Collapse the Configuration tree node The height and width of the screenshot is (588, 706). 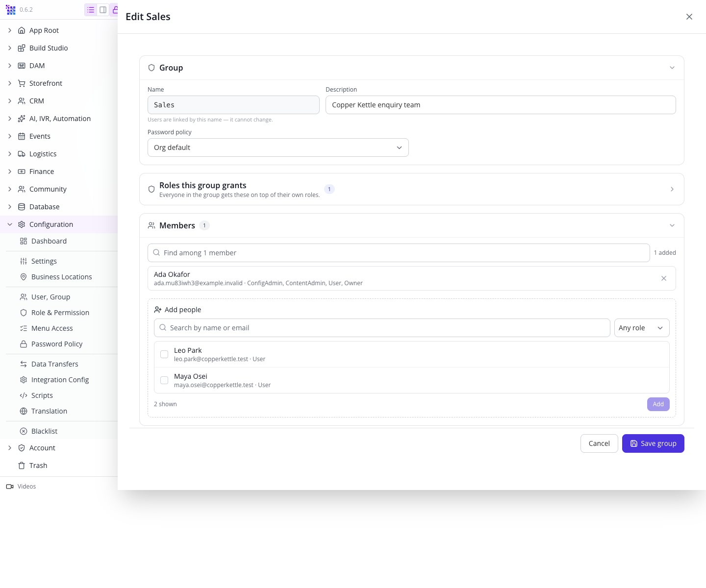pyautogui.click(x=10, y=224)
